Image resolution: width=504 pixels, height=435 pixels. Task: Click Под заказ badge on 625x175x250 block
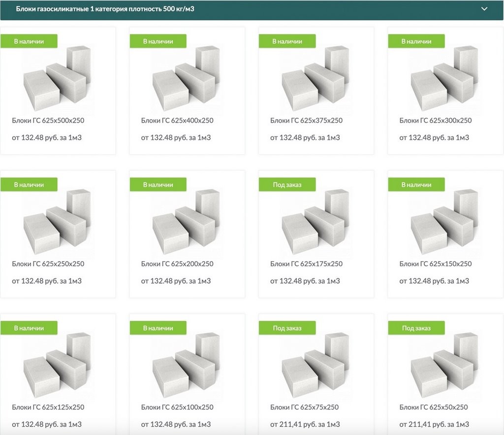click(287, 185)
